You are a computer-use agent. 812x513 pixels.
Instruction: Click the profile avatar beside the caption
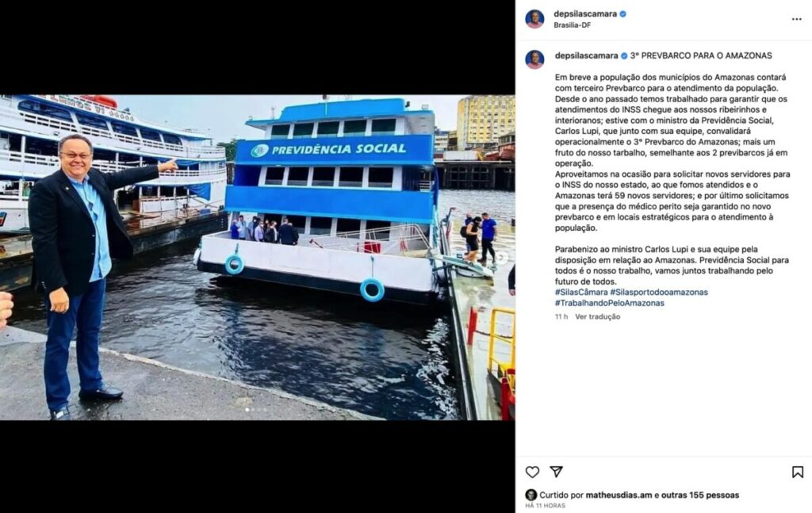pyautogui.click(x=535, y=59)
